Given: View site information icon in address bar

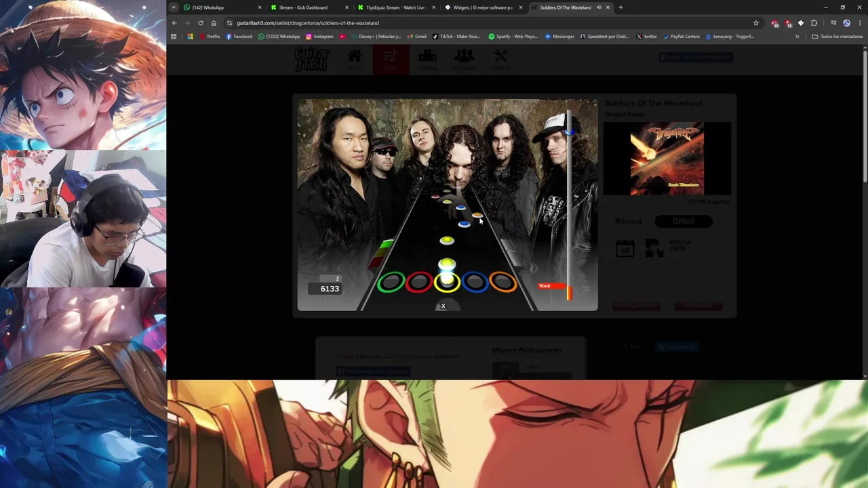Looking at the screenshot, I should tap(229, 23).
